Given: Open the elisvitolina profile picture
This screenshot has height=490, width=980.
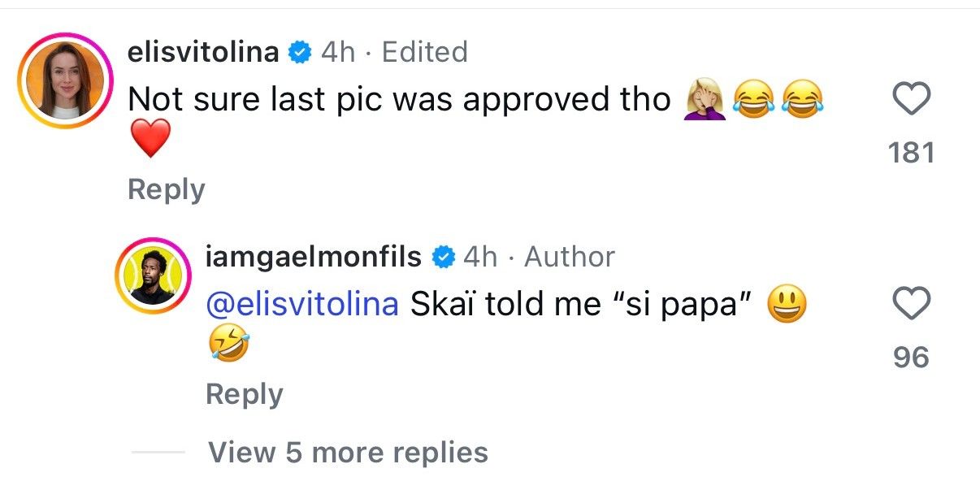Looking at the screenshot, I should coord(64,81).
